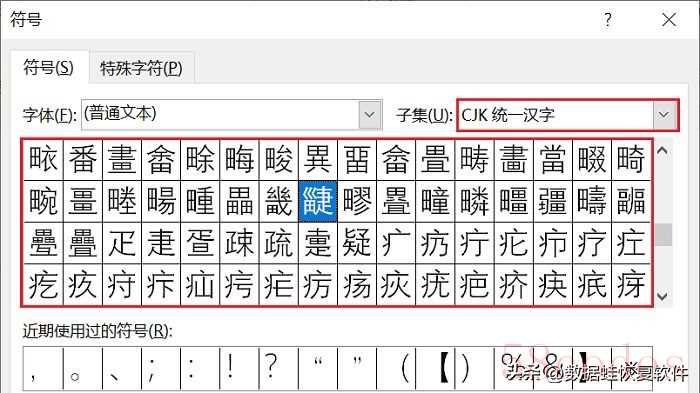Select the character 畾 in the grid

239,201
